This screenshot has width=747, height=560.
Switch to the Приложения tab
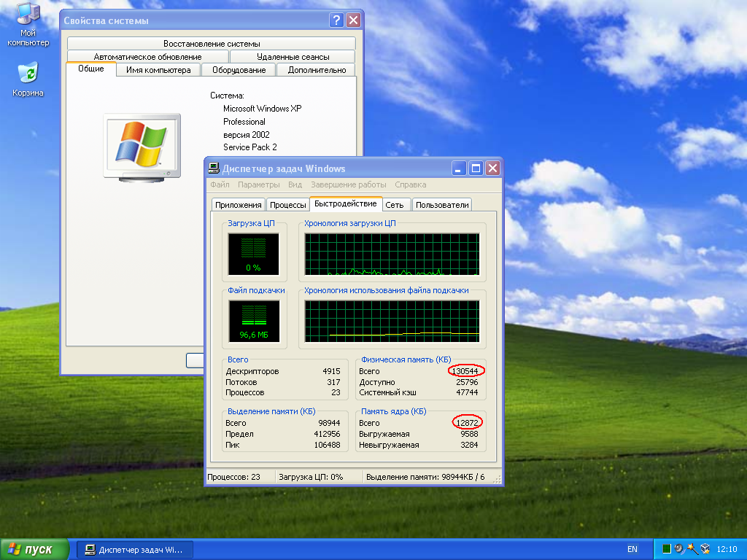pos(239,205)
